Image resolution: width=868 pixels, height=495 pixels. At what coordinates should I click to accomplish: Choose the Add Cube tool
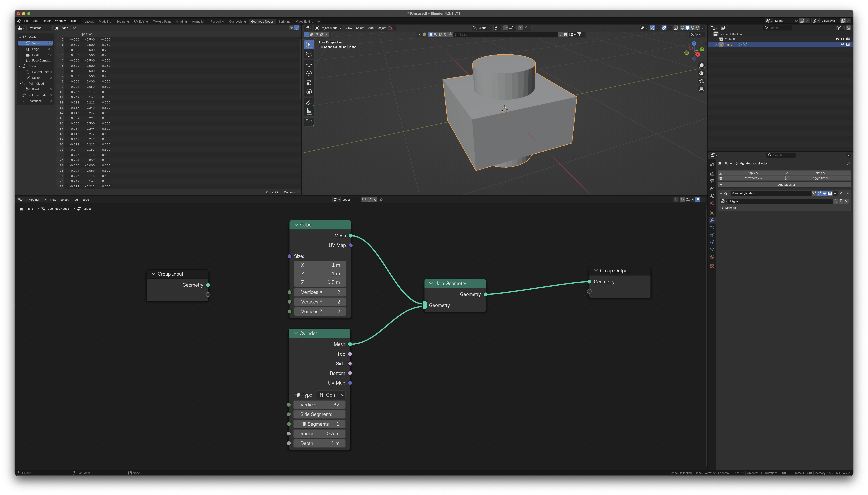point(309,122)
